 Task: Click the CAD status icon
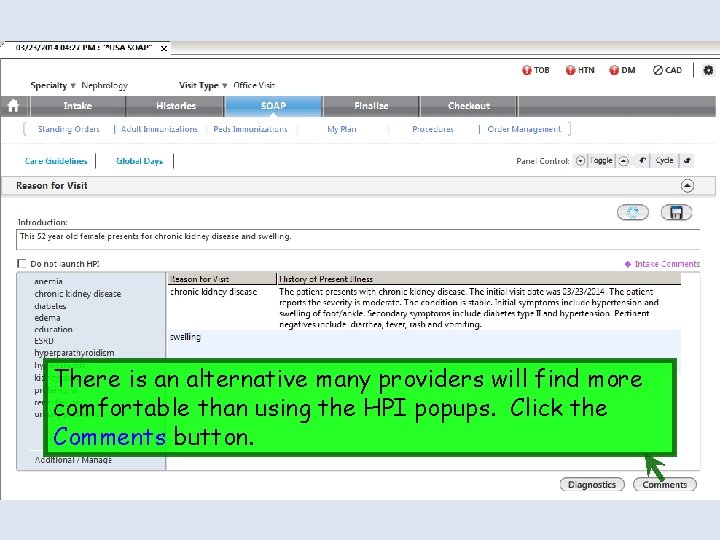tap(658, 70)
